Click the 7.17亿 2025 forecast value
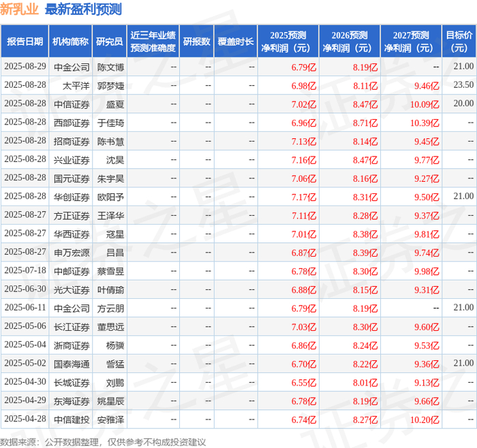477x448 pixels. point(304,197)
